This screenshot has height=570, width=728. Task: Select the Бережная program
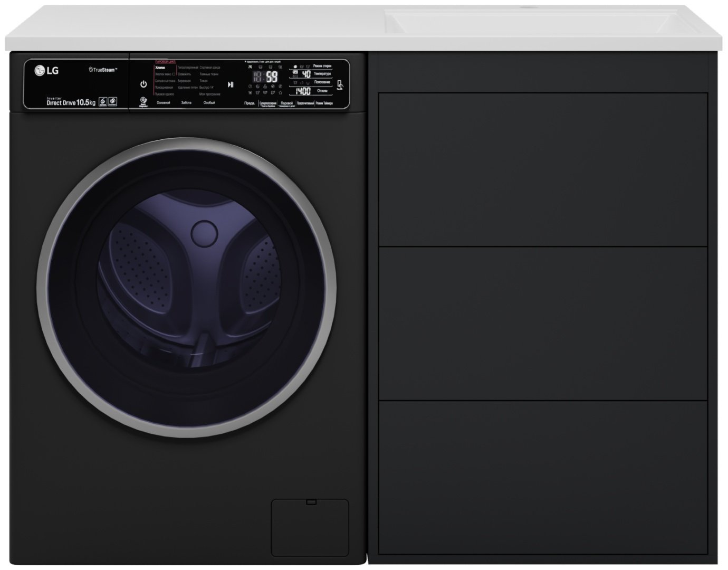click(x=184, y=81)
